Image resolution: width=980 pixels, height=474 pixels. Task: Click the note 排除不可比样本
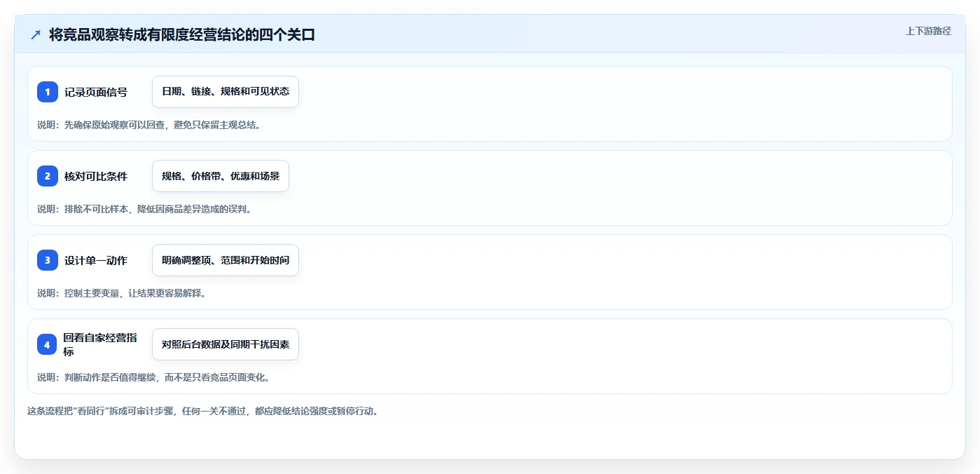pyautogui.click(x=97, y=209)
